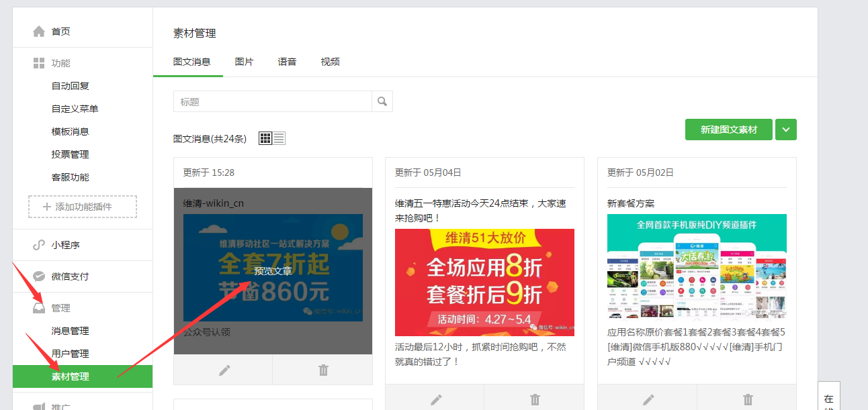868x410 pixels.
Task: Click the 素材管理 page heading
Action: (x=195, y=33)
